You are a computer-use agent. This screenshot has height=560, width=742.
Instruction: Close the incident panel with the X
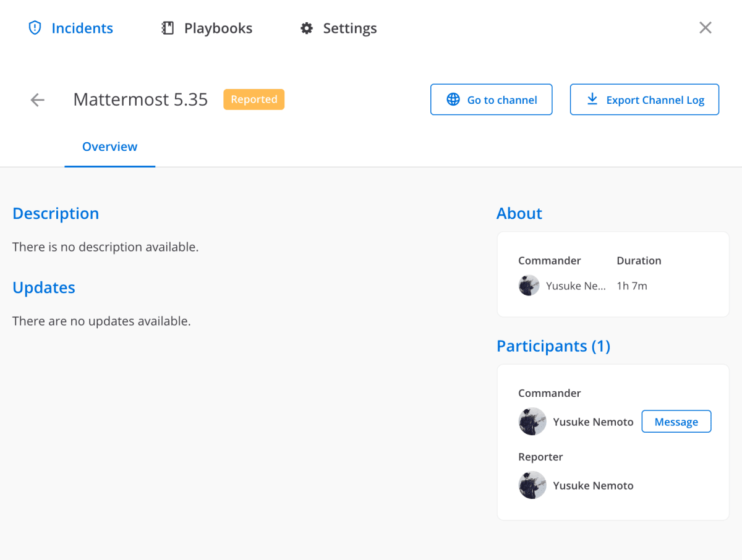click(706, 27)
